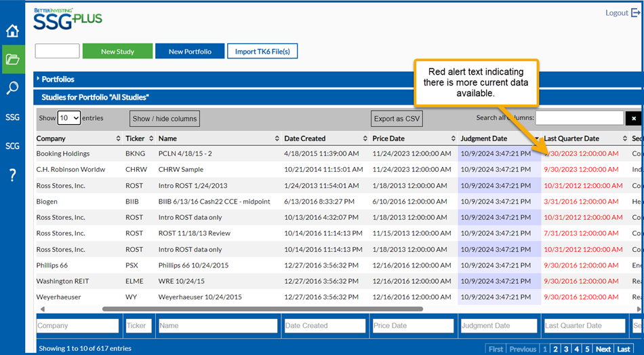Open the Show entries count dropdown
The image size is (644, 355).
pyautogui.click(x=69, y=118)
